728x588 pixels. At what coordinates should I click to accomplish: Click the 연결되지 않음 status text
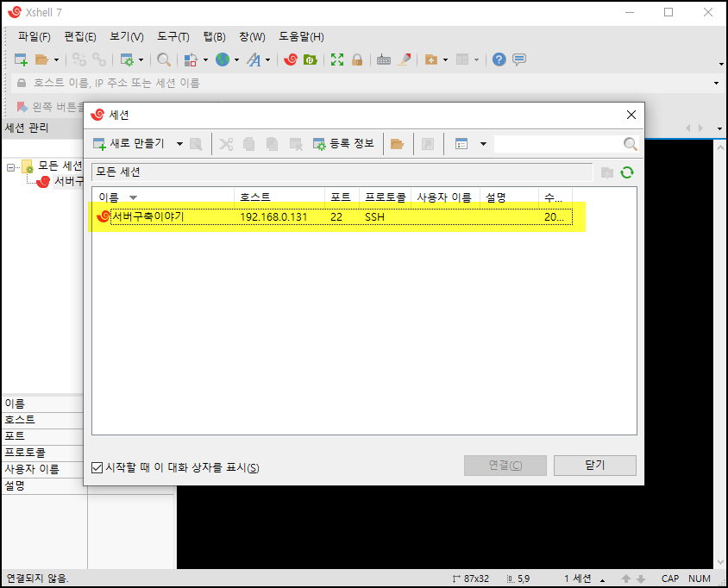(37, 579)
